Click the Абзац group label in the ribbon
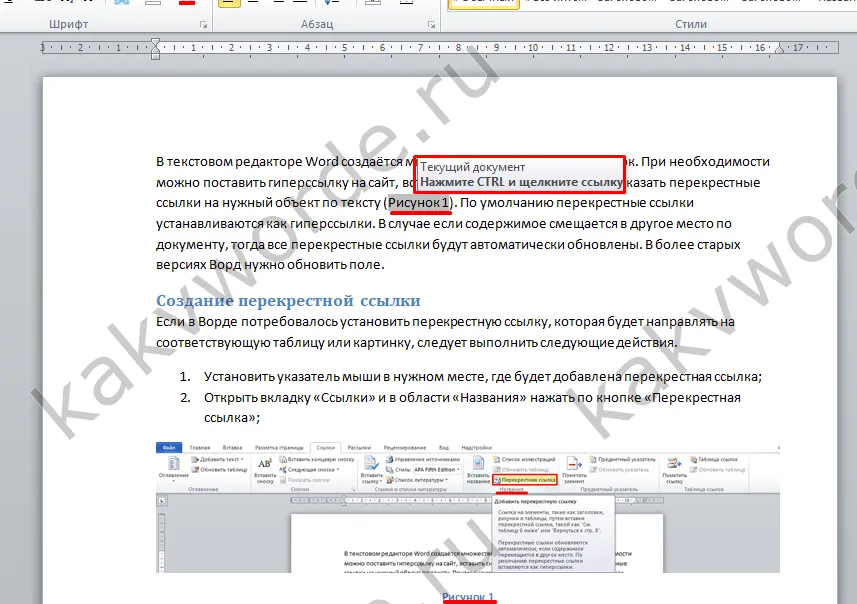The image size is (857, 604). click(x=317, y=25)
